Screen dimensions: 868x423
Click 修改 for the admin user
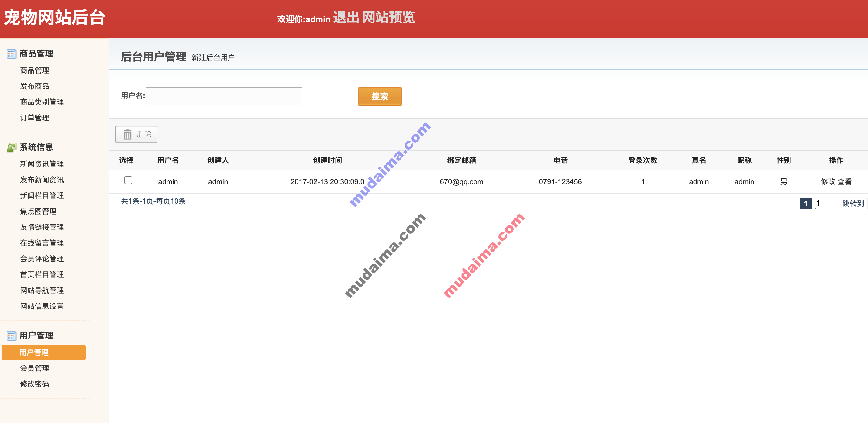click(828, 181)
